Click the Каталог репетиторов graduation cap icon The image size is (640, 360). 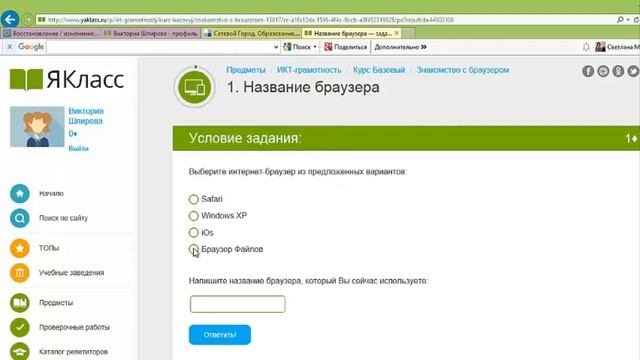(x=20, y=351)
